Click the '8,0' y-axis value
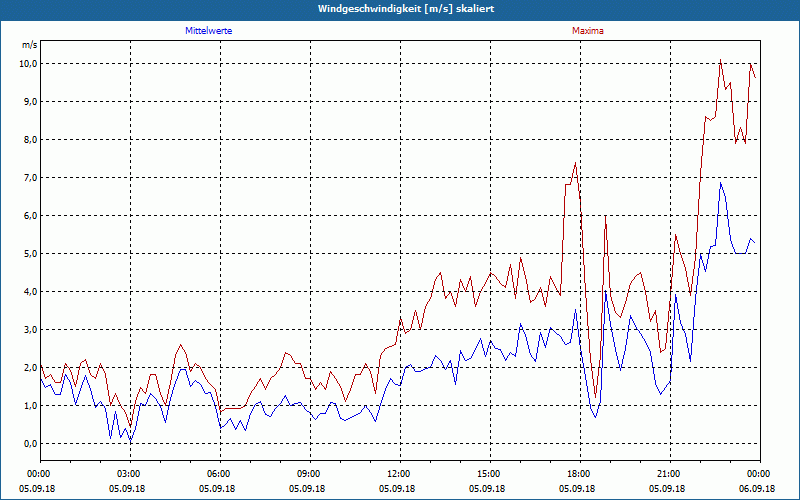 coord(31,140)
